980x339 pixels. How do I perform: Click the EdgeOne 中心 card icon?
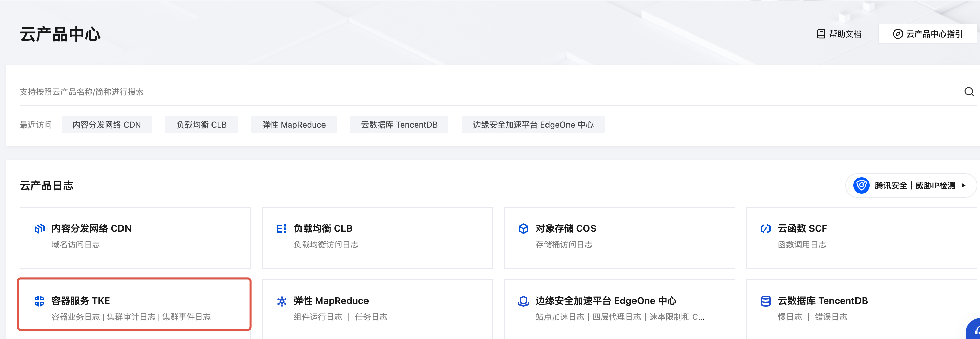[x=523, y=301]
